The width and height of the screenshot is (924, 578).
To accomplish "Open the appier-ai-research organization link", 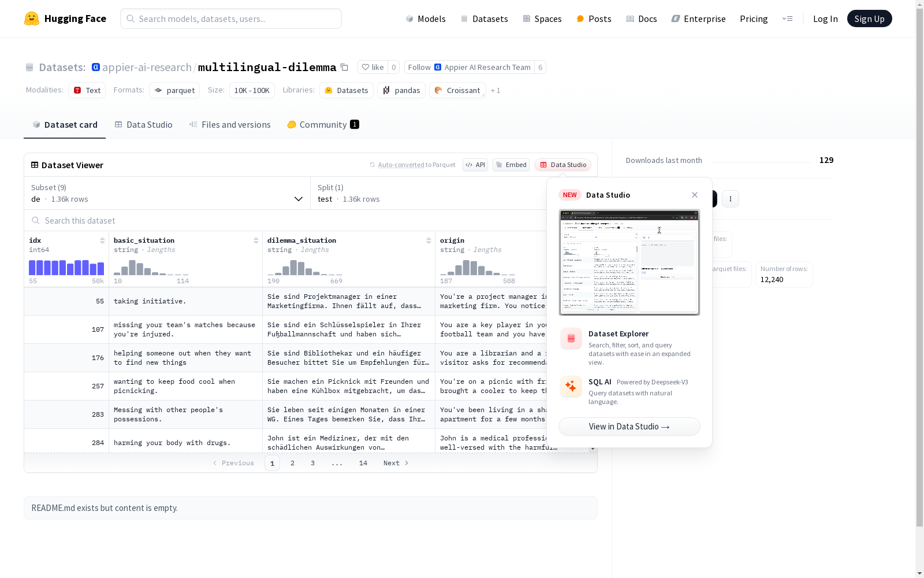I will point(147,67).
